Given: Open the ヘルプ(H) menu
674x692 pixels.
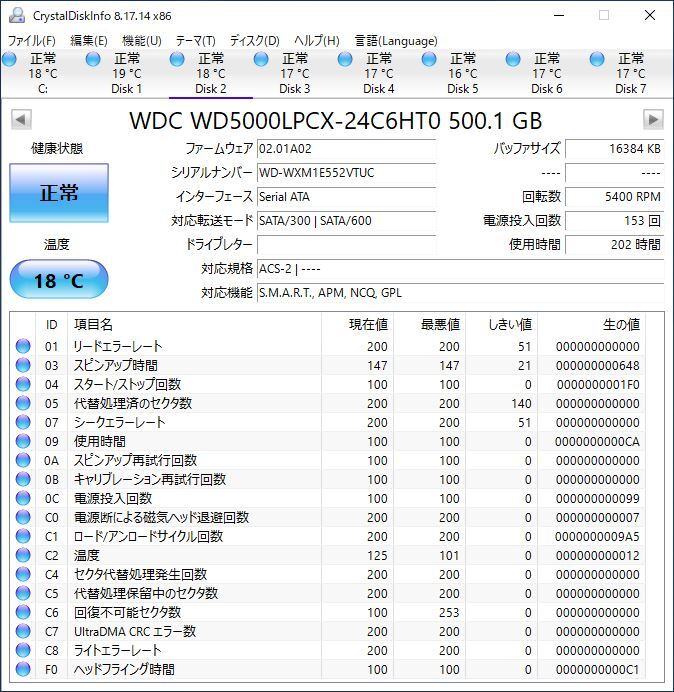Looking at the screenshot, I should point(317,41).
